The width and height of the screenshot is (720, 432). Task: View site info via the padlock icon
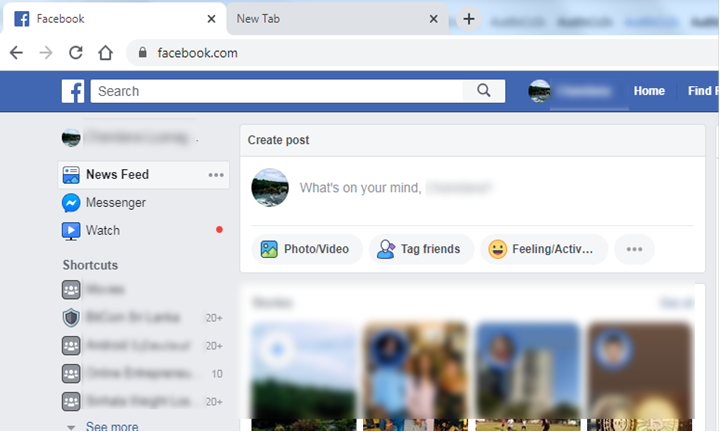143,52
